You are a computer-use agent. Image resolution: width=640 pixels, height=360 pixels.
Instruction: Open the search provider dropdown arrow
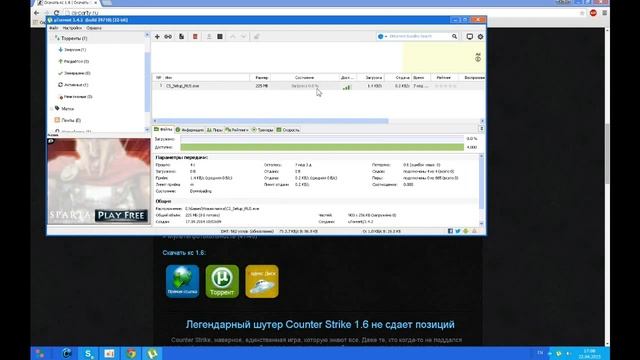tap(386, 36)
